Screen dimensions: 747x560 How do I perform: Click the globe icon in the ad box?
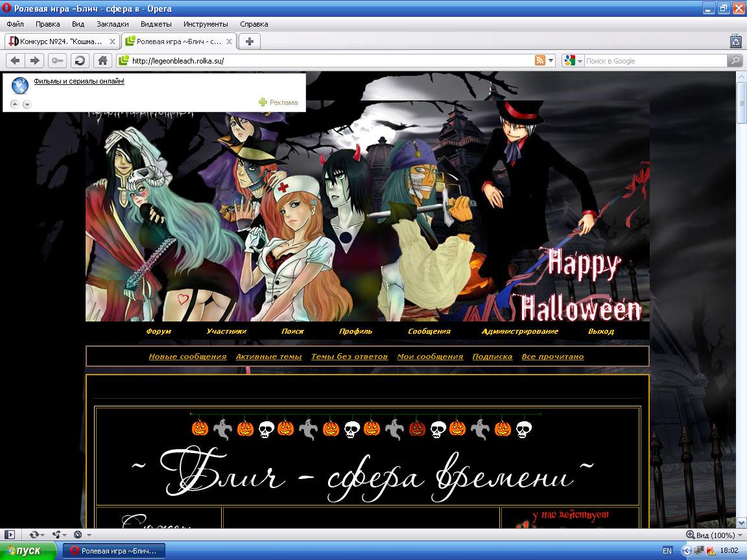tap(20, 86)
